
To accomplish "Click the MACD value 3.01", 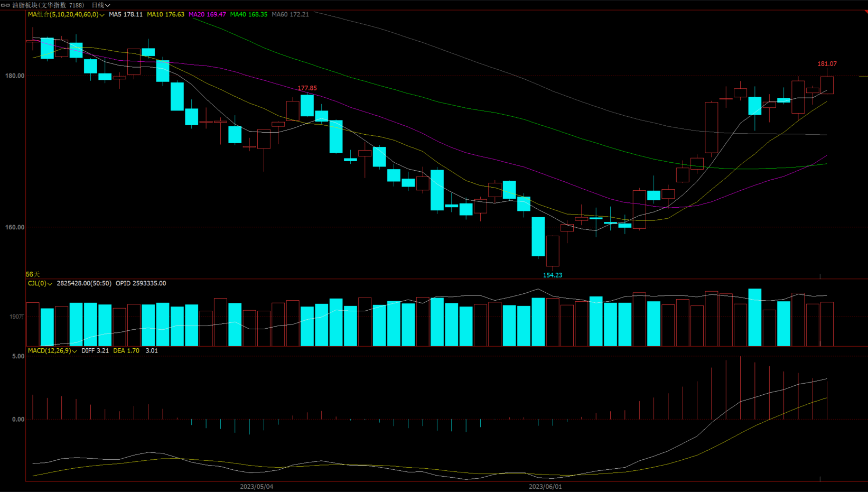I will (152, 351).
